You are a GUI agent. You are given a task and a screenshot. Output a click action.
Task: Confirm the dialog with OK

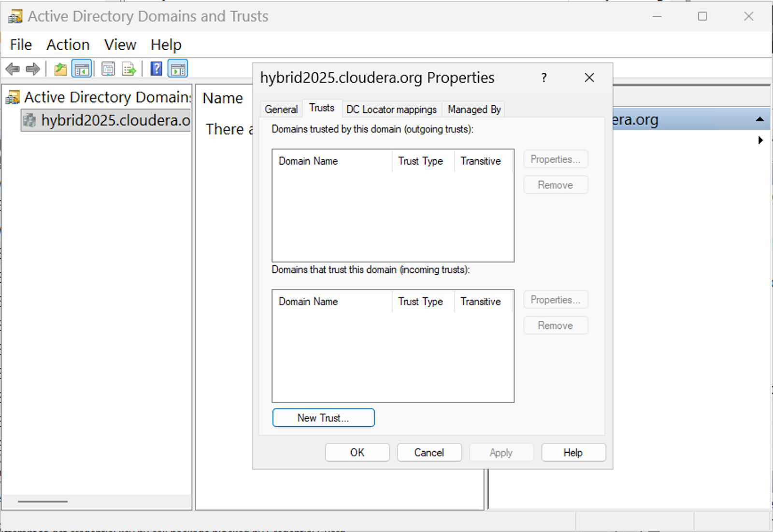357,453
